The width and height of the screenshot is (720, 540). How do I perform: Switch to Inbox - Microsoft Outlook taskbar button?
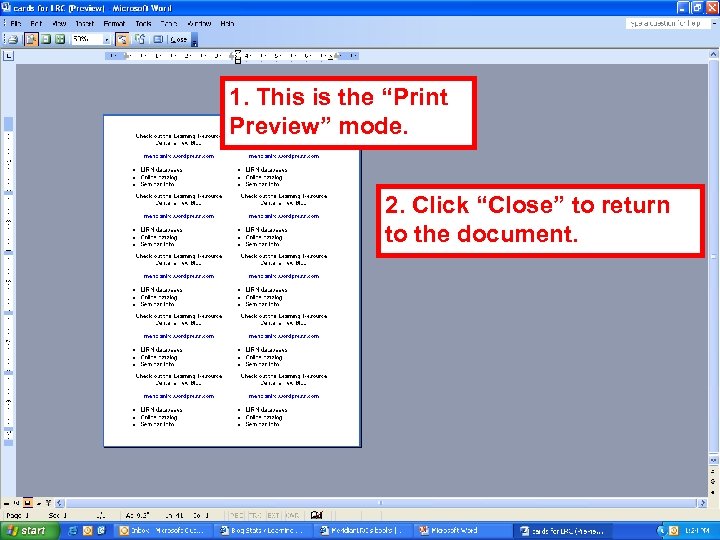pyautogui.click(x=163, y=531)
